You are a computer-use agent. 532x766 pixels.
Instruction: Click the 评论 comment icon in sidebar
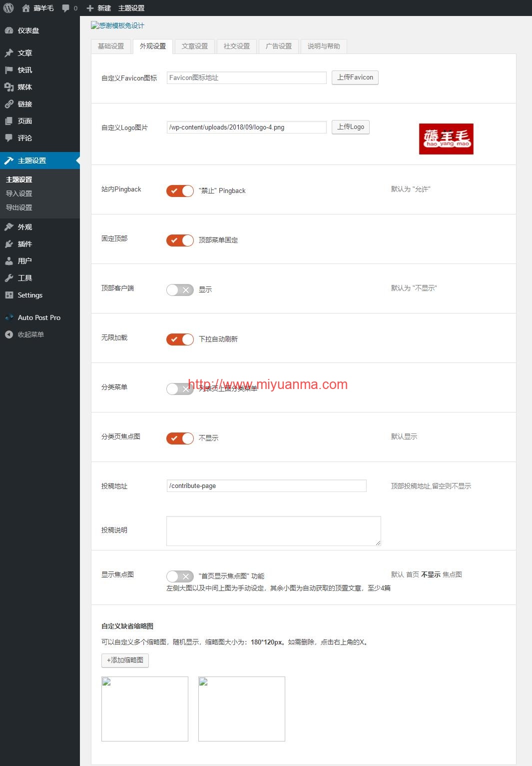click(x=9, y=138)
